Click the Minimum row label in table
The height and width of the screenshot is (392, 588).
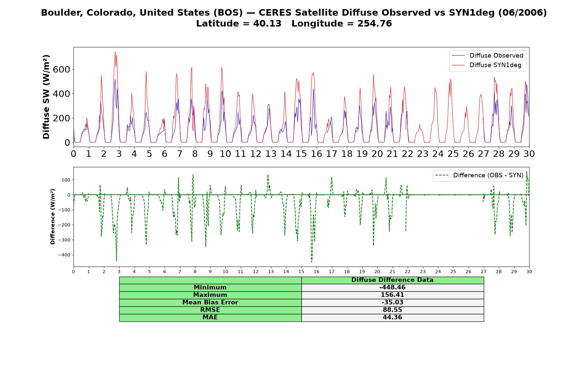210,287
